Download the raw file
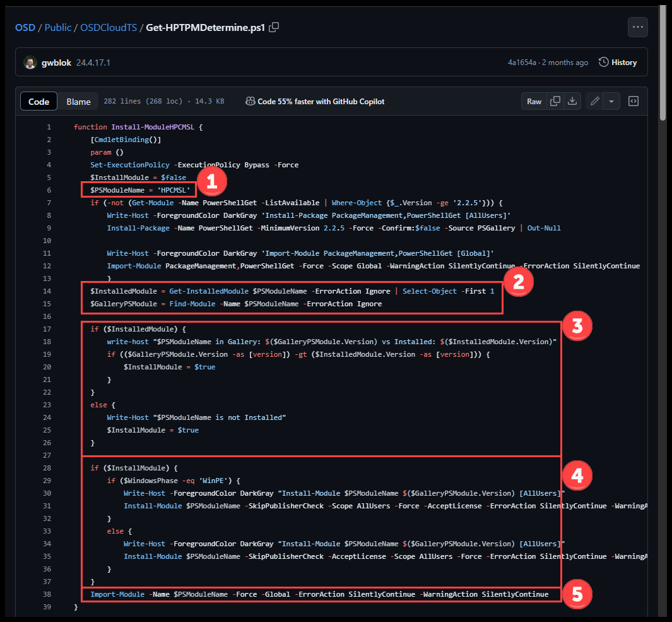This screenshot has width=672, height=622. click(x=572, y=101)
